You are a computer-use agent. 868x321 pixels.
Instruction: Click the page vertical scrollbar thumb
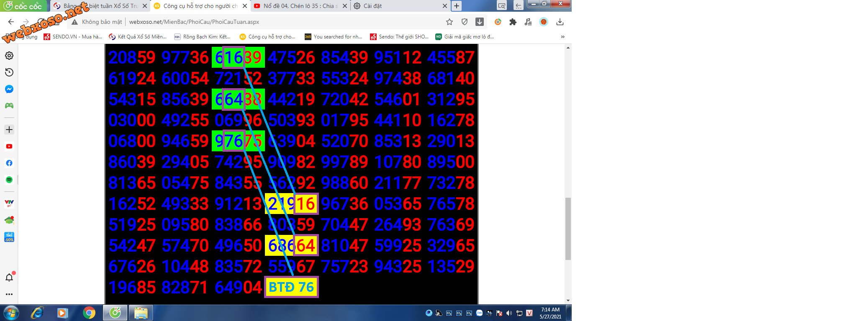[568, 229]
